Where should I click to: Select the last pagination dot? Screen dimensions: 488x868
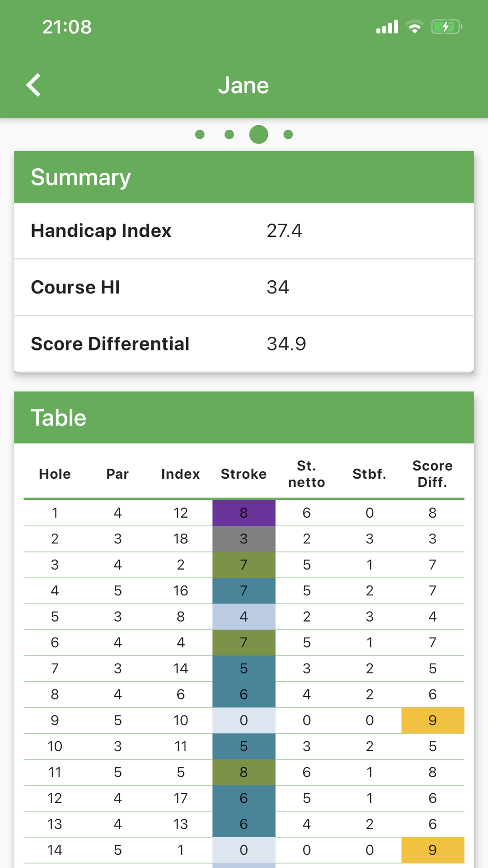tap(288, 134)
